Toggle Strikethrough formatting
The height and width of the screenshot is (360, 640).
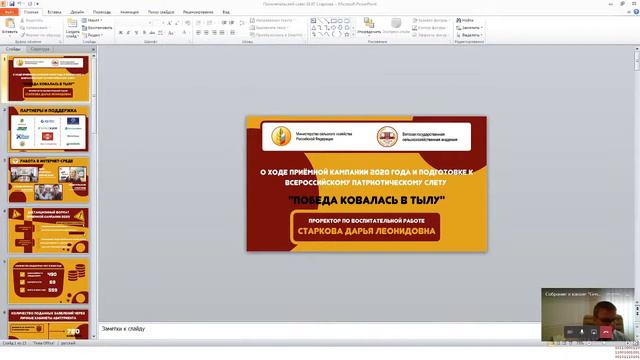(152, 33)
